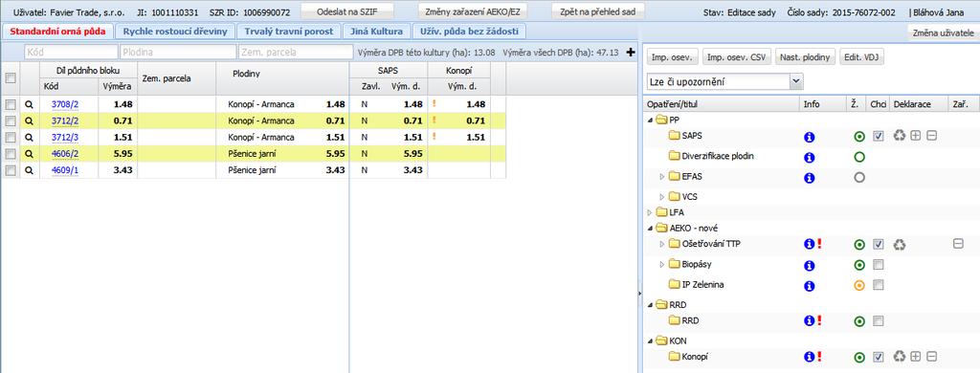The width and height of the screenshot is (980, 373).
Task: Click recycle icon in SAPS row
Action: pos(900,135)
